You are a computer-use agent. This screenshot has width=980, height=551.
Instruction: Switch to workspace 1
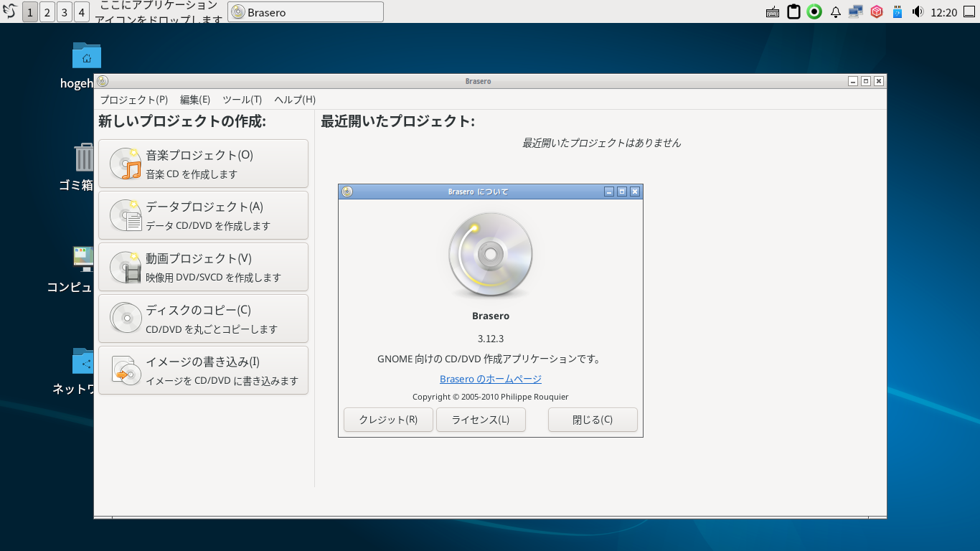(30, 12)
